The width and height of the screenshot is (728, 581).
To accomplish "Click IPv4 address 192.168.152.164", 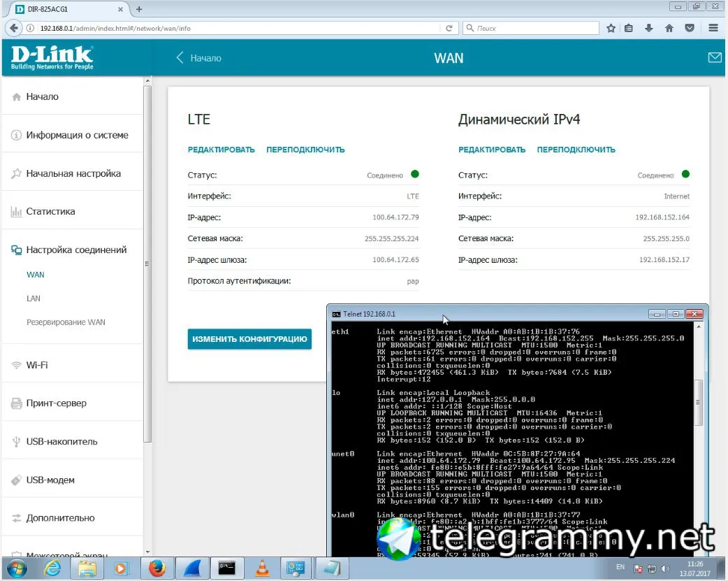I will (662, 217).
